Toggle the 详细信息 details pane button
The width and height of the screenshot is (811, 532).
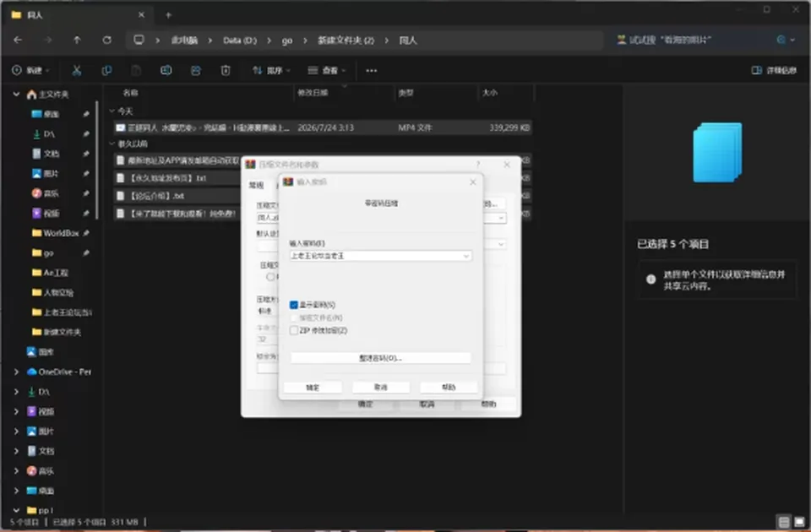pyautogui.click(x=774, y=70)
